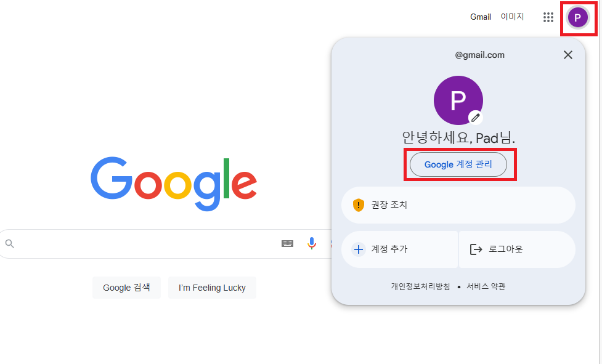Open 개인정보처리방침 privacy policy link
602x364 pixels.
click(420, 286)
